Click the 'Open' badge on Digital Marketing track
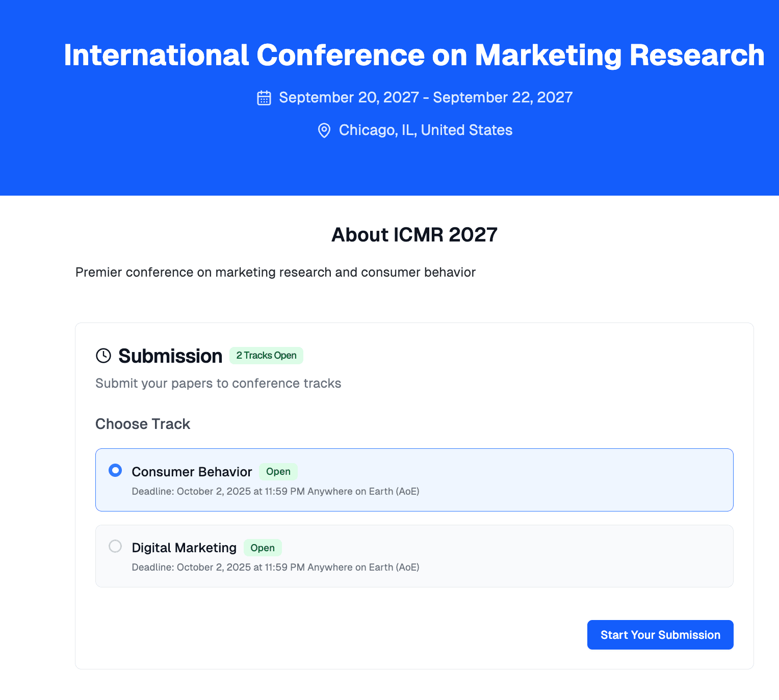The image size is (779, 700). click(263, 548)
